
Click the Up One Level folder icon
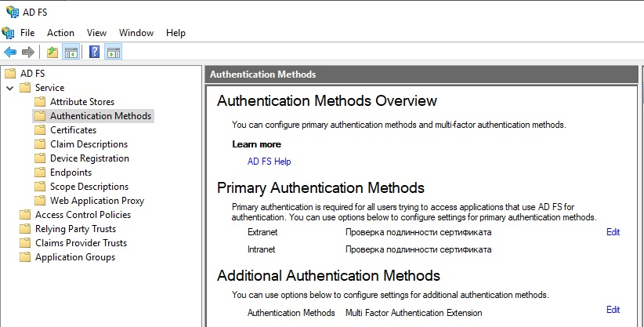click(52, 53)
